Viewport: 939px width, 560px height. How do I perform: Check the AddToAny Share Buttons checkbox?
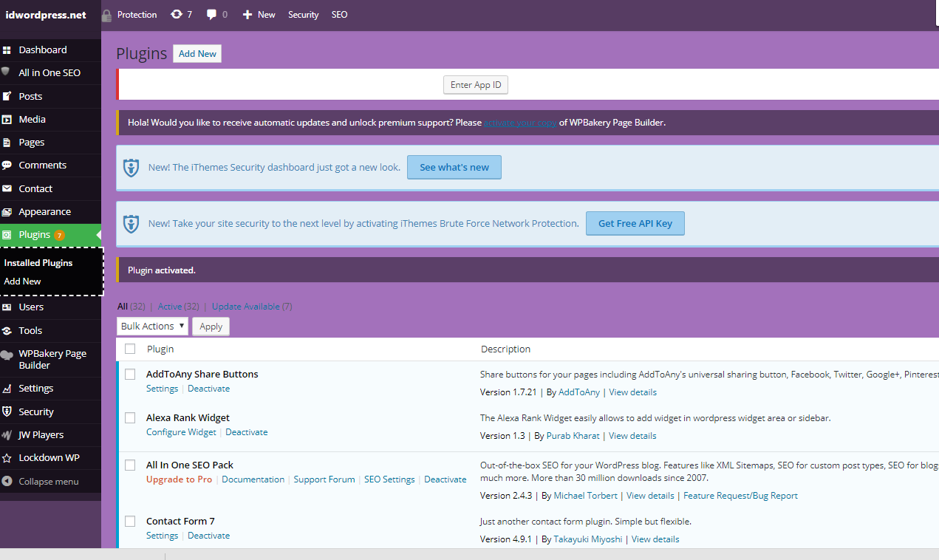(130, 375)
